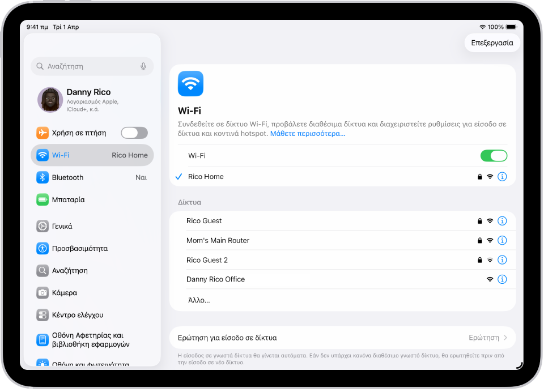
Task: Open Κέντρο ελέγχου settings label
Action: (x=78, y=315)
